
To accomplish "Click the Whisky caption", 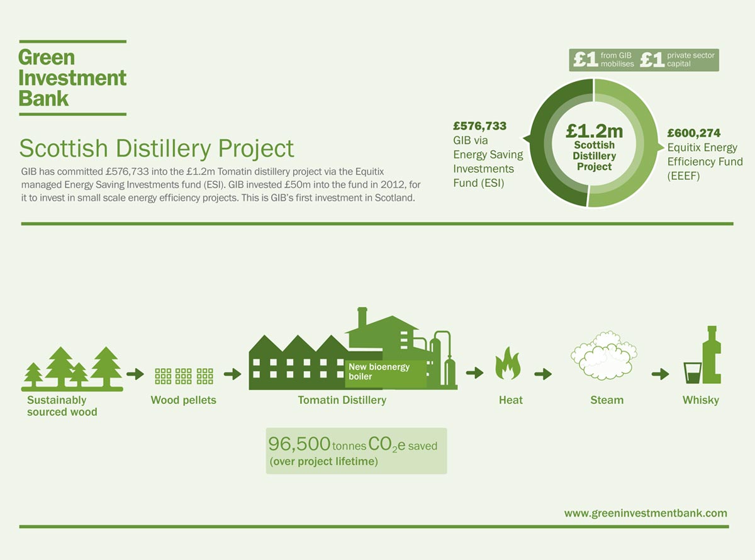I will (701, 400).
